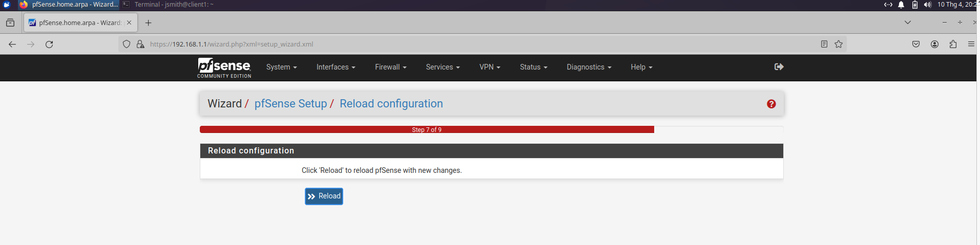Click the date and clock in the panel
This screenshot has width=980, height=245.
pos(957,5)
